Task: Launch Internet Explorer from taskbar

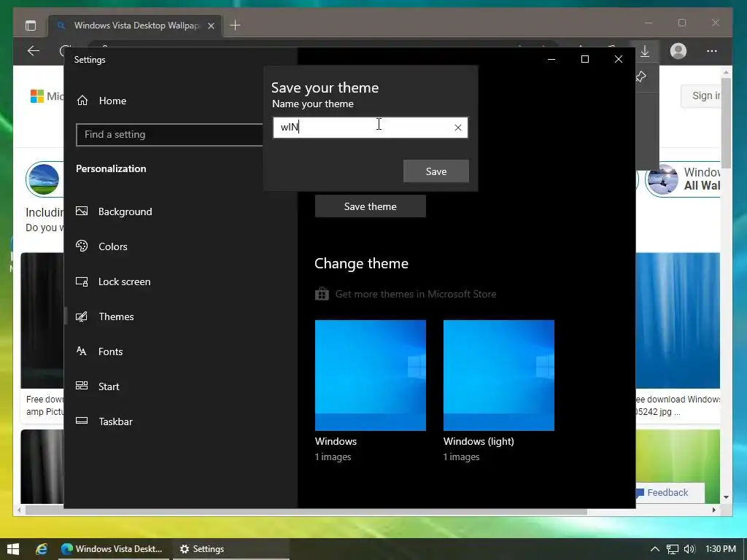Action: click(42, 549)
